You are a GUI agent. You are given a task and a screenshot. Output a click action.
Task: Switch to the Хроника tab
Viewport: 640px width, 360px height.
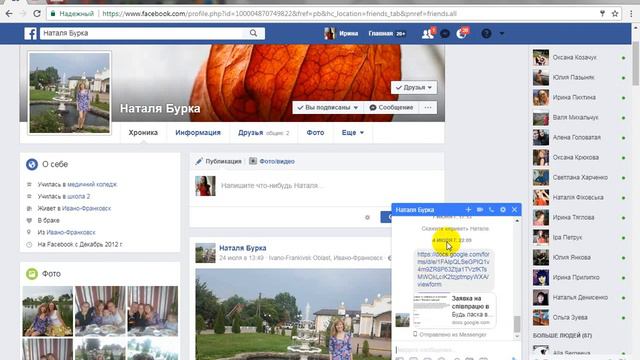point(143,133)
